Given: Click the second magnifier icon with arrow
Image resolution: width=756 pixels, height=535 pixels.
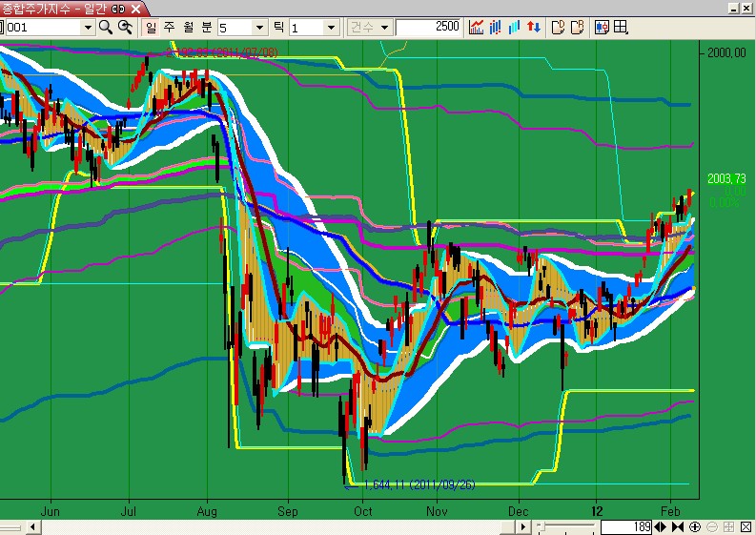Looking at the screenshot, I should [125, 27].
